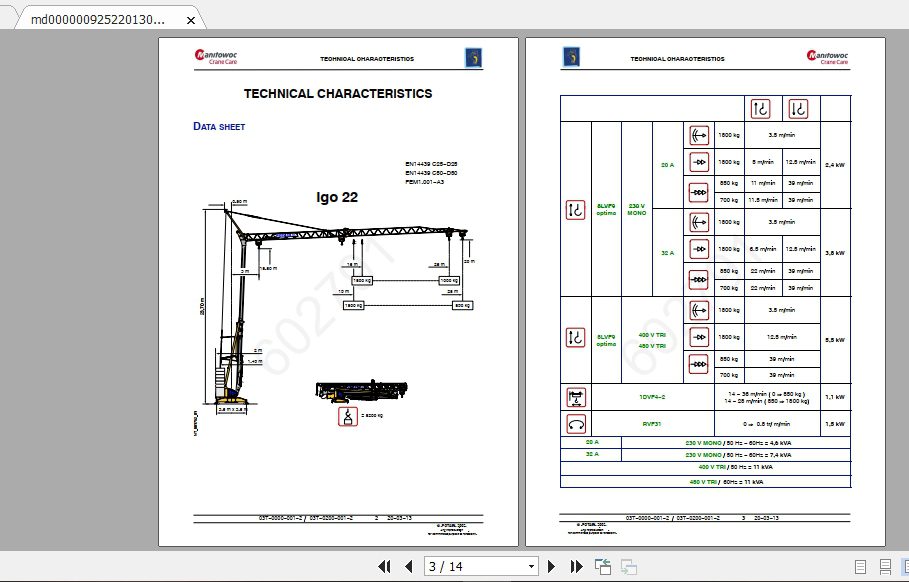Open the page number dropdown
The image size is (909, 582).
[x=530, y=566]
